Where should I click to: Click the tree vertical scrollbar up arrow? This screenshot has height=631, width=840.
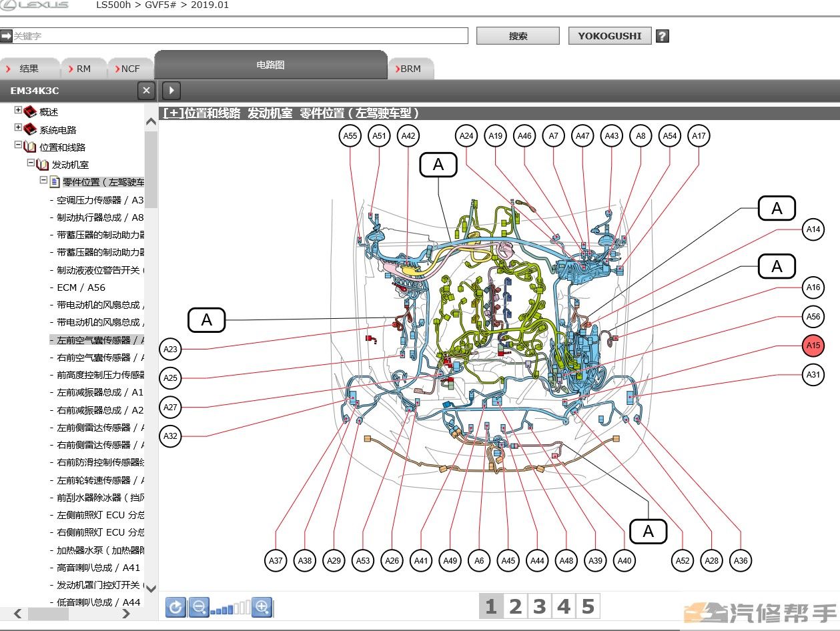pos(151,121)
